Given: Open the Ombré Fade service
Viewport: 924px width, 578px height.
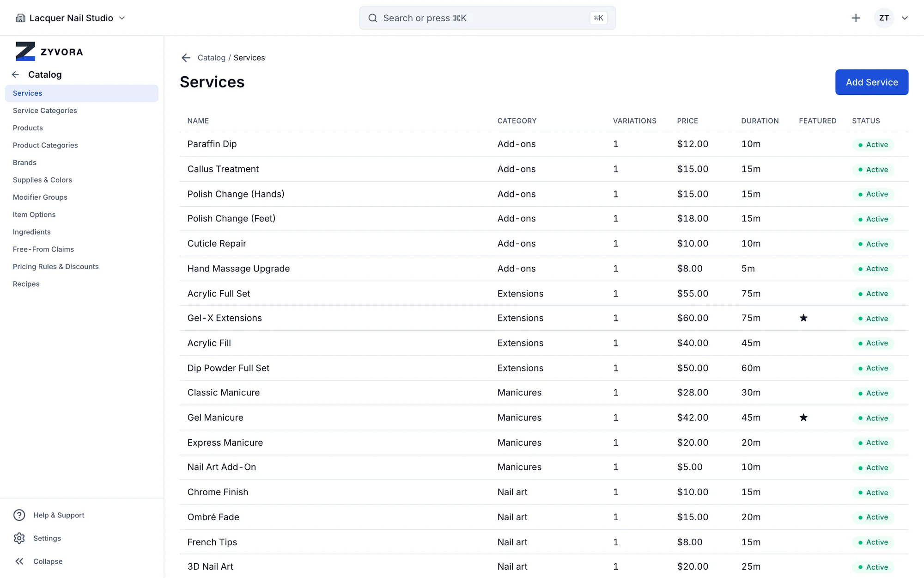Looking at the screenshot, I should pos(213,517).
